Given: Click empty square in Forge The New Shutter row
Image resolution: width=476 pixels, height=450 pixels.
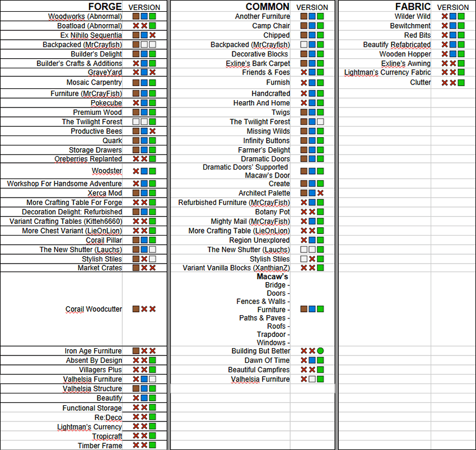Looking at the screenshot, I should click(152, 250).
